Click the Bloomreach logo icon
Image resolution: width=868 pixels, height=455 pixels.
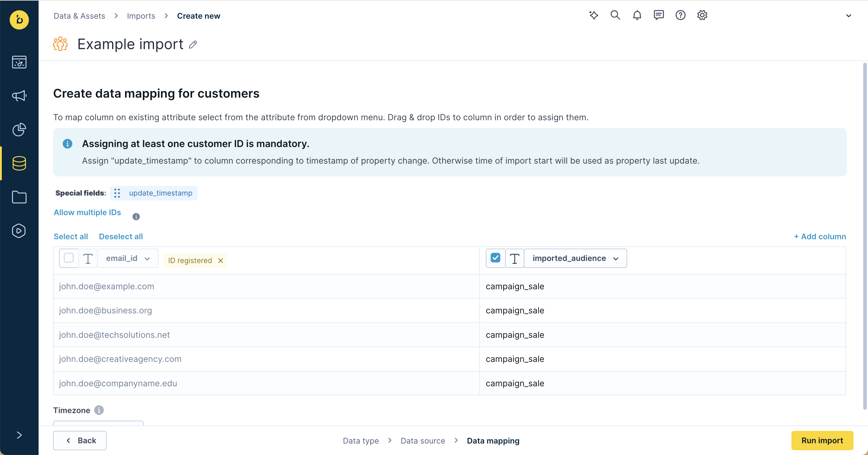coord(19,20)
